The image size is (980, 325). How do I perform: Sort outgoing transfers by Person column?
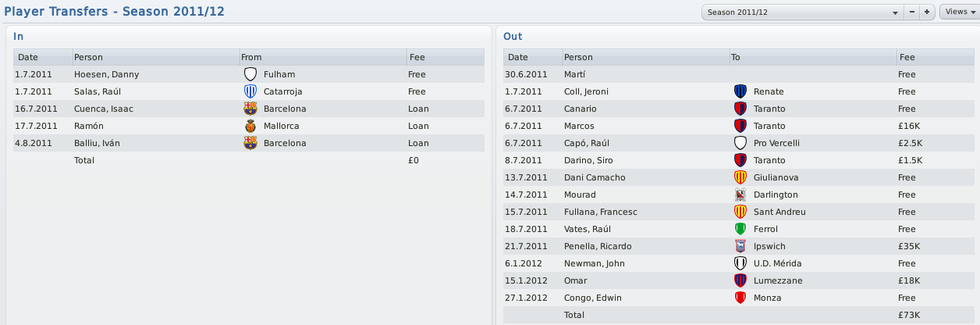tap(644, 57)
